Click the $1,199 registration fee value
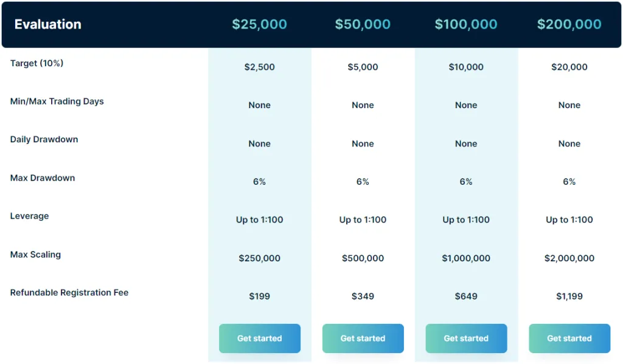Image resolution: width=623 pixels, height=364 pixels. pyautogui.click(x=569, y=296)
